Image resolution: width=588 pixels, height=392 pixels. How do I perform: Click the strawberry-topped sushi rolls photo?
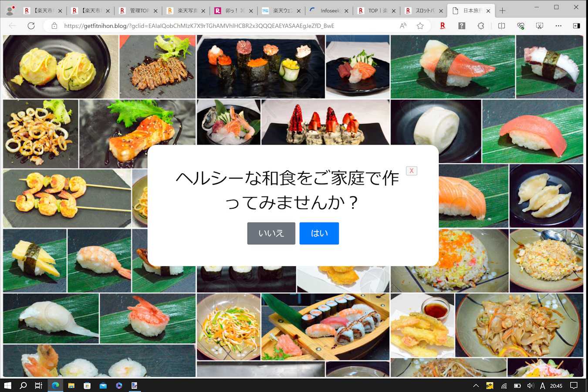click(325, 122)
